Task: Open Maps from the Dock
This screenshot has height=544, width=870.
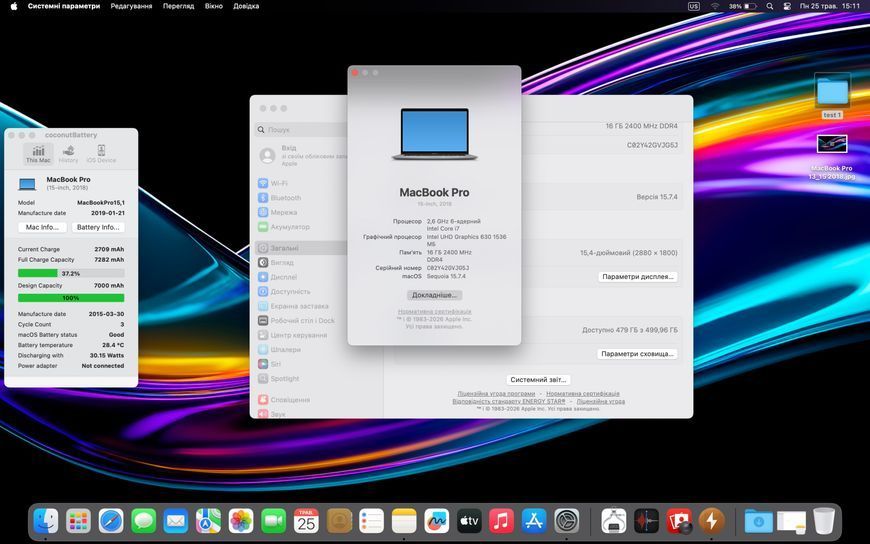Action: 209,521
